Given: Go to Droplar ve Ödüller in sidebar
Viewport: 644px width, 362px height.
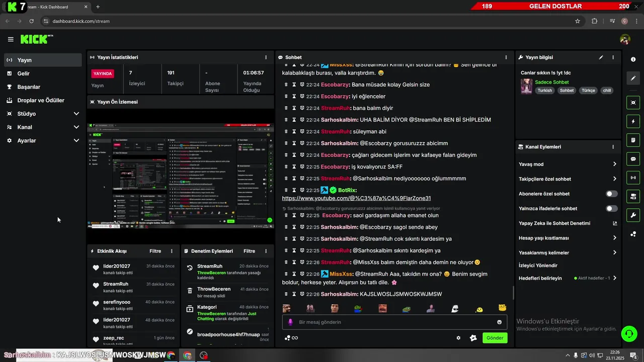Looking at the screenshot, I should pyautogui.click(x=43, y=100).
